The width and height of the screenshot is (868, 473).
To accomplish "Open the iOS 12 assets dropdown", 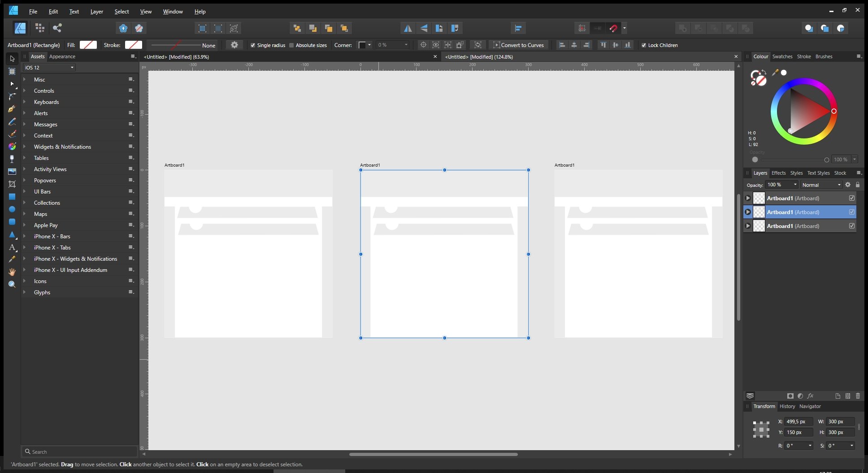I will pos(48,67).
